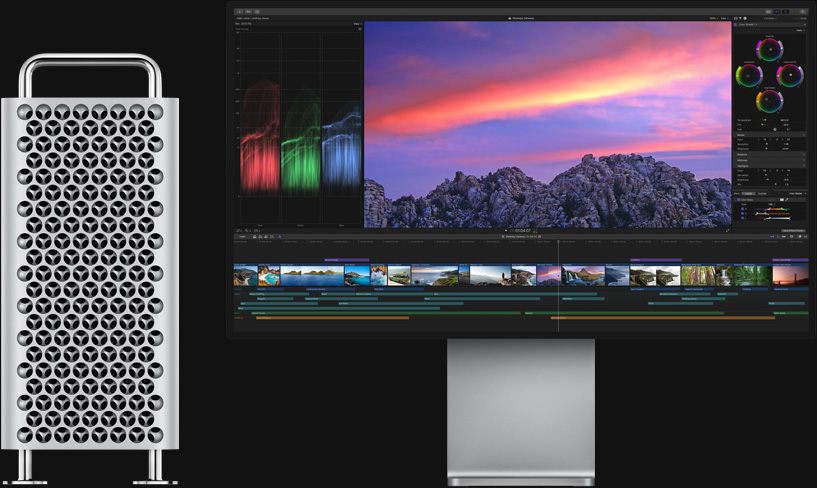The image size is (817, 488).
Task: Click the connect clip edit icon
Action: pos(254,236)
